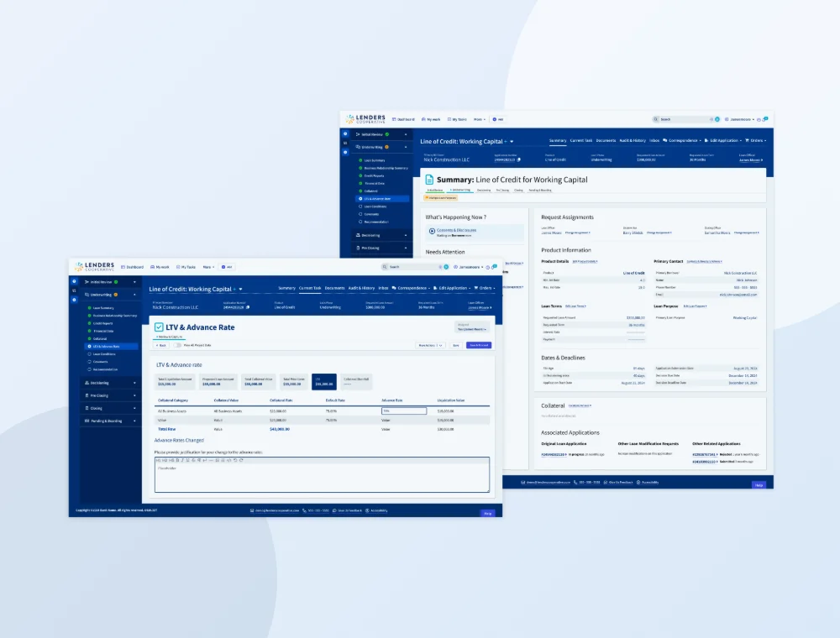Click Summary document icon in back window
840x638 pixels.
point(429,180)
